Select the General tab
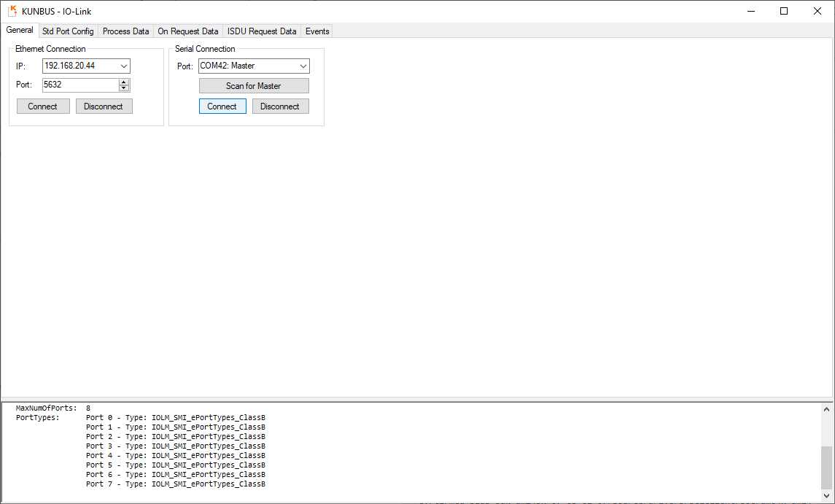Image resolution: width=835 pixels, height=504 pixels. [20, 31]
